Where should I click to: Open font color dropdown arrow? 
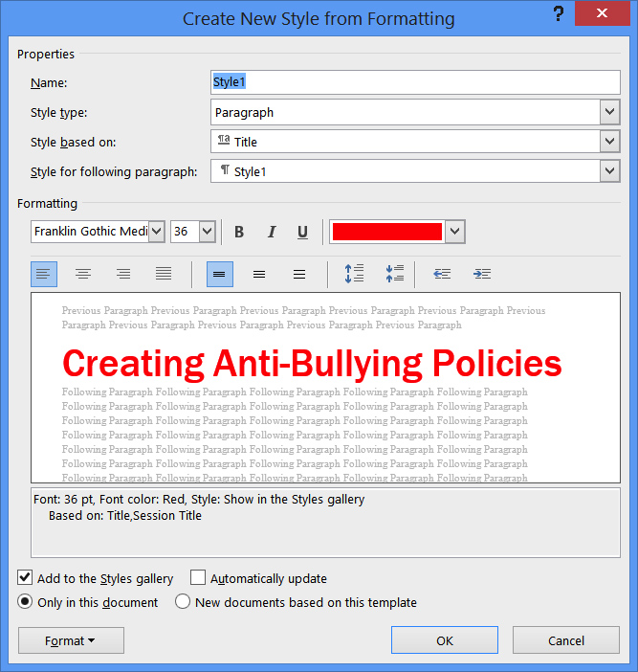pos(455,232)
